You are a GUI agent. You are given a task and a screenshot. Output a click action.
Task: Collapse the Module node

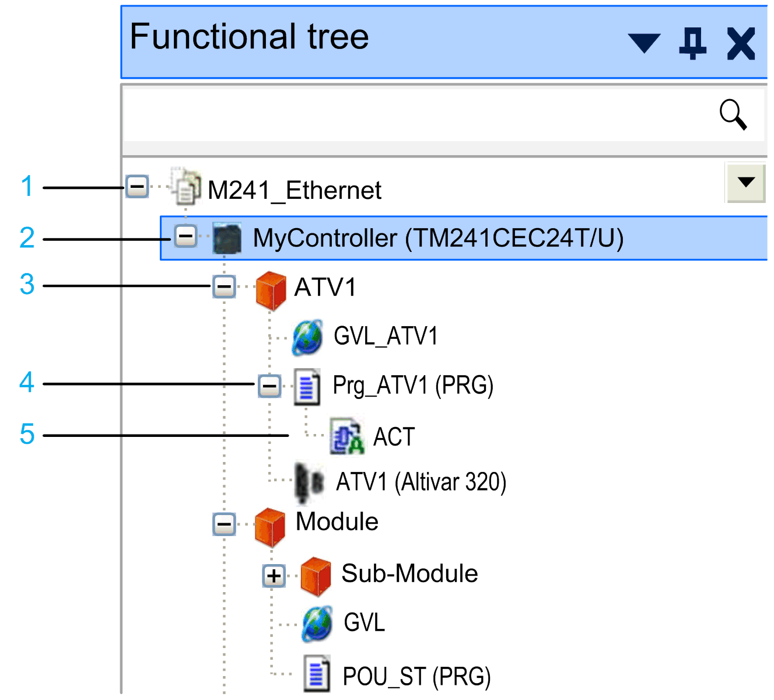tap(223, 525)
